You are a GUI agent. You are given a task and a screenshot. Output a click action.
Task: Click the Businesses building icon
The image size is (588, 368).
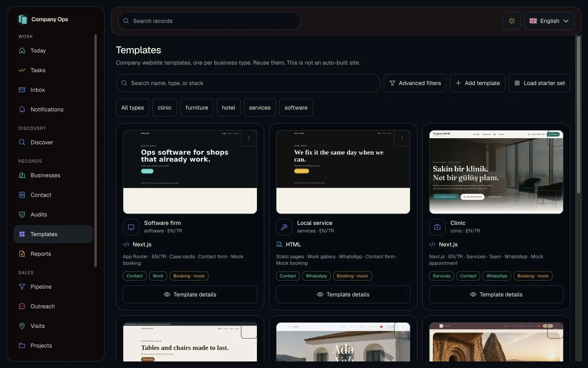[x=22, y=175]
